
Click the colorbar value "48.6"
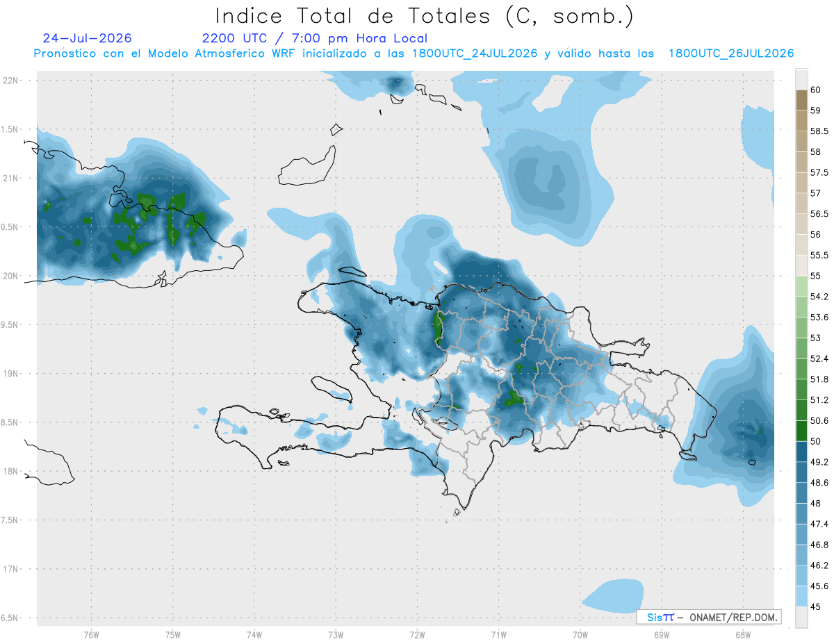tap(819, 483)
